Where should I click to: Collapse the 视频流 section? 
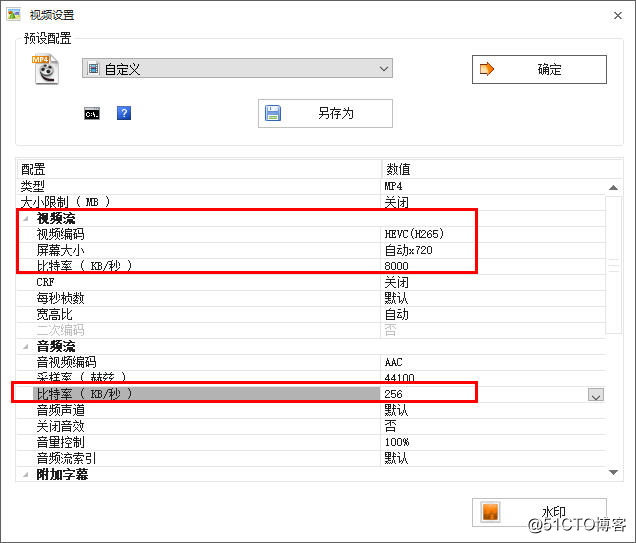(x=26, y=219)
